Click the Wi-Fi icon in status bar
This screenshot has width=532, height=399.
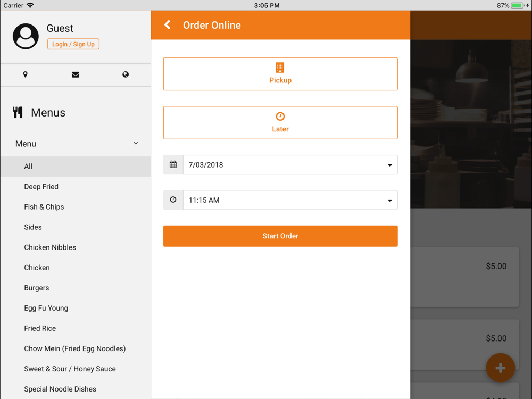click(x=30, y=5)
